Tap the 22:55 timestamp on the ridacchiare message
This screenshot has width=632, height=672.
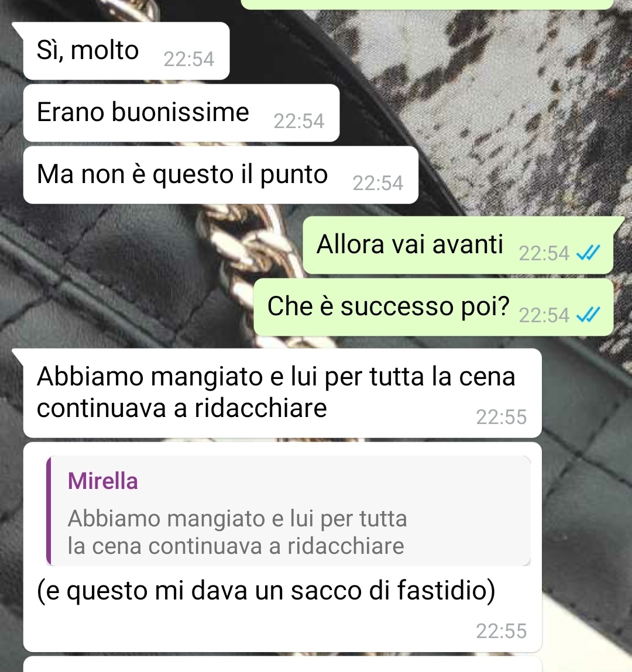[502, 416]
